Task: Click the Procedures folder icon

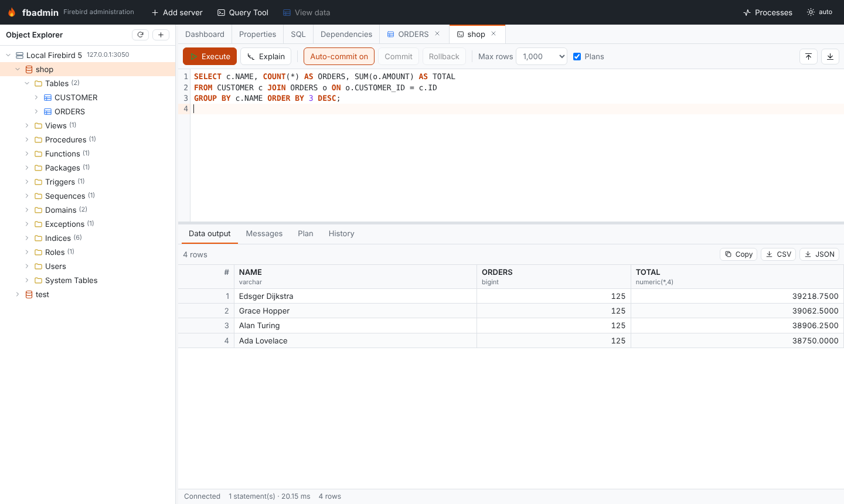Action: tap(38, 139)
